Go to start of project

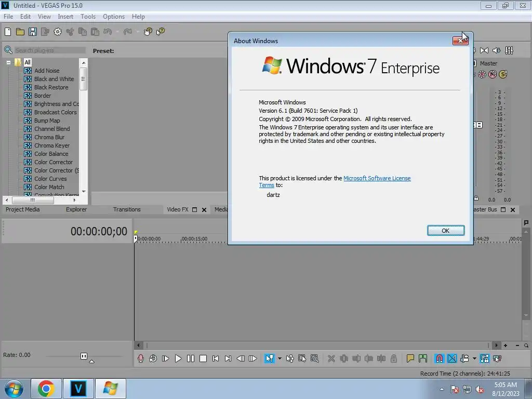[x=216, y=358]
